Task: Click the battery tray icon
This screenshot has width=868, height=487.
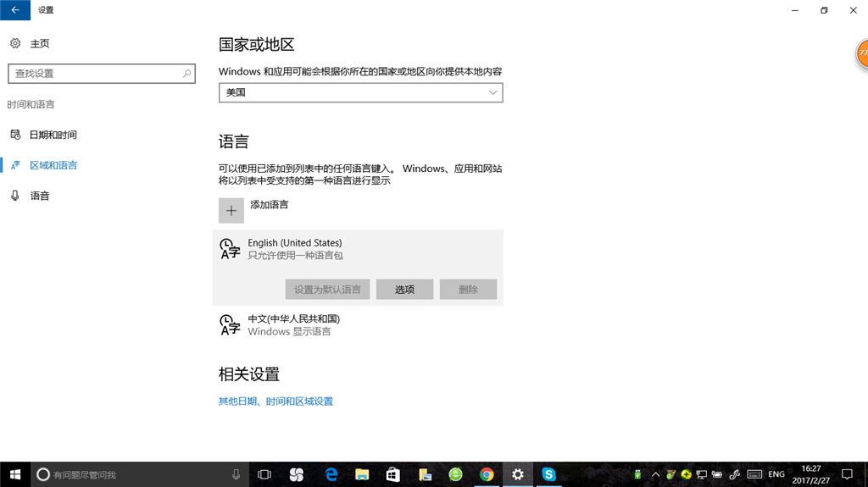Action: point(717,474)
